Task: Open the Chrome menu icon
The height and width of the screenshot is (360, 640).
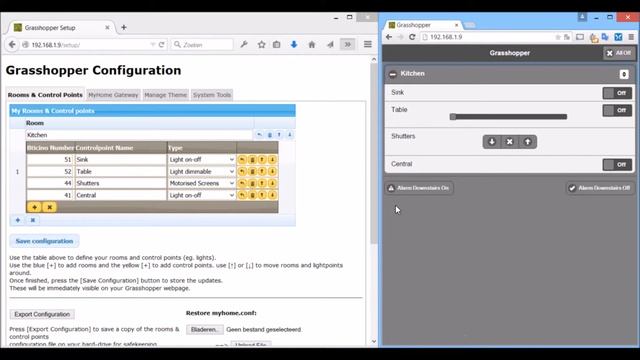Action: pos(631,37)
